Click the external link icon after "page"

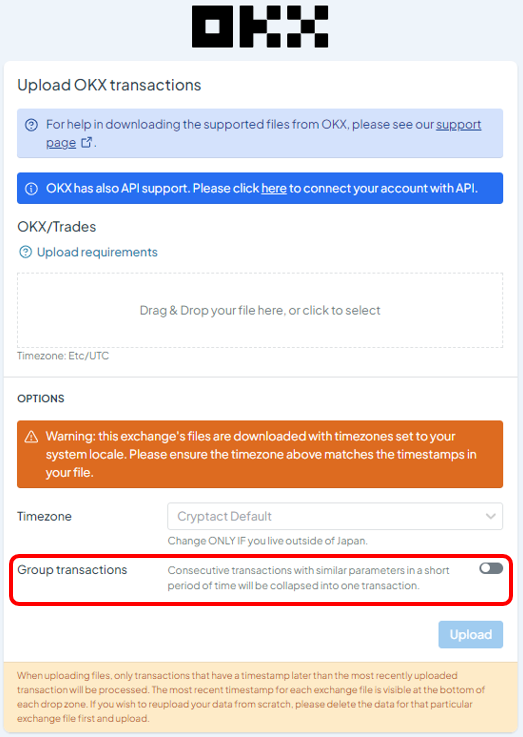point(86,142)
